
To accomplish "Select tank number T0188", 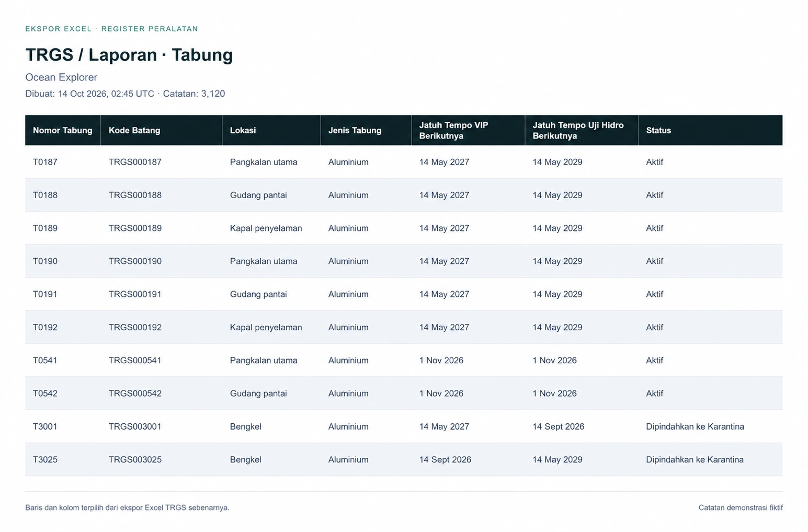I will click(x=45, y=195).
